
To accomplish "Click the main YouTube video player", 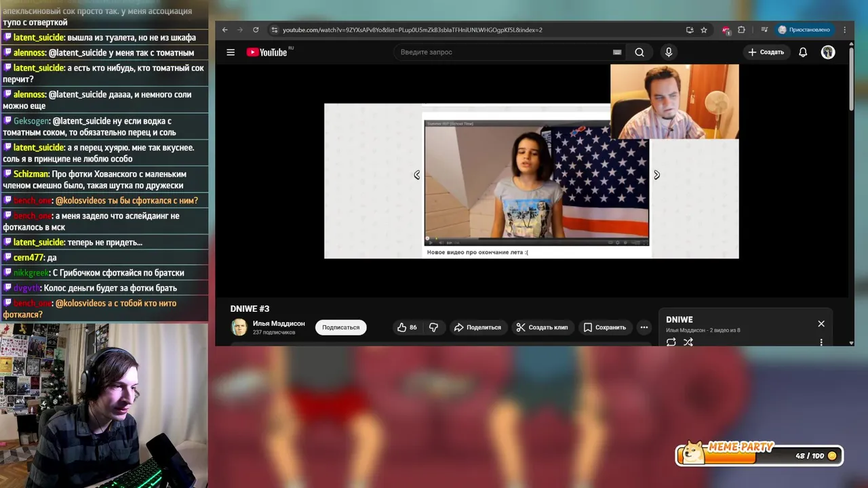I will coord(531,180).
